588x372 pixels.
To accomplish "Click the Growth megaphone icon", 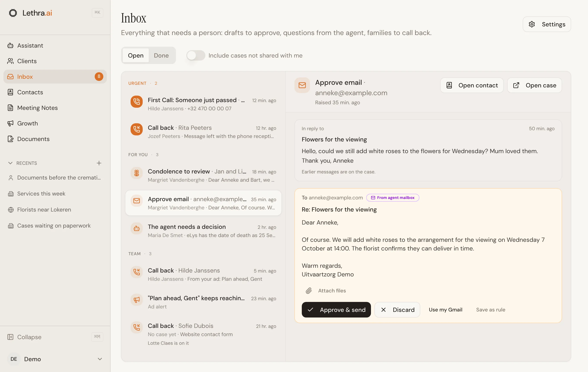I will [10, 123].
